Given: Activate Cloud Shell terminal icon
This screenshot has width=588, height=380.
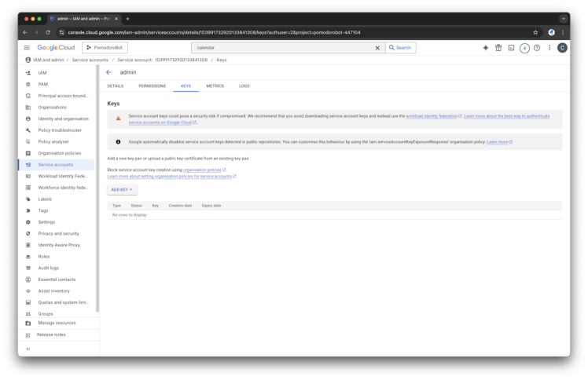Looking at the screenshot, I should point(511,48).
